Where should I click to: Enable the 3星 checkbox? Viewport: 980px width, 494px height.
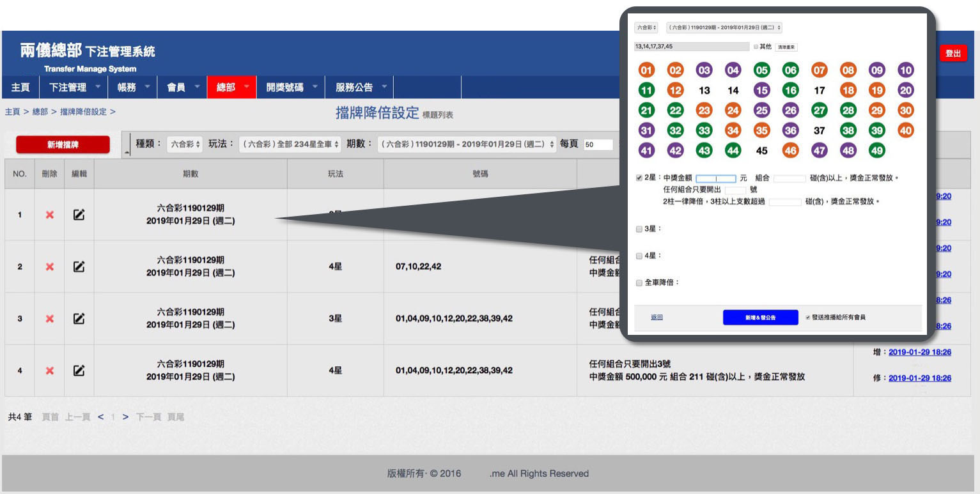tap(639, 229)
